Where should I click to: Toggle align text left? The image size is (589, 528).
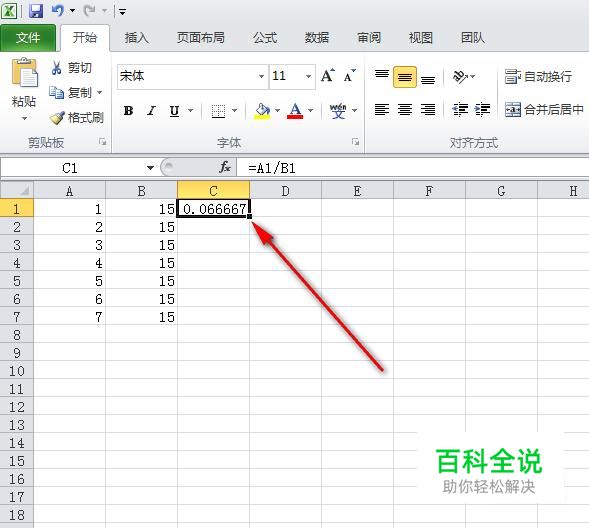[x=382, y=110]
